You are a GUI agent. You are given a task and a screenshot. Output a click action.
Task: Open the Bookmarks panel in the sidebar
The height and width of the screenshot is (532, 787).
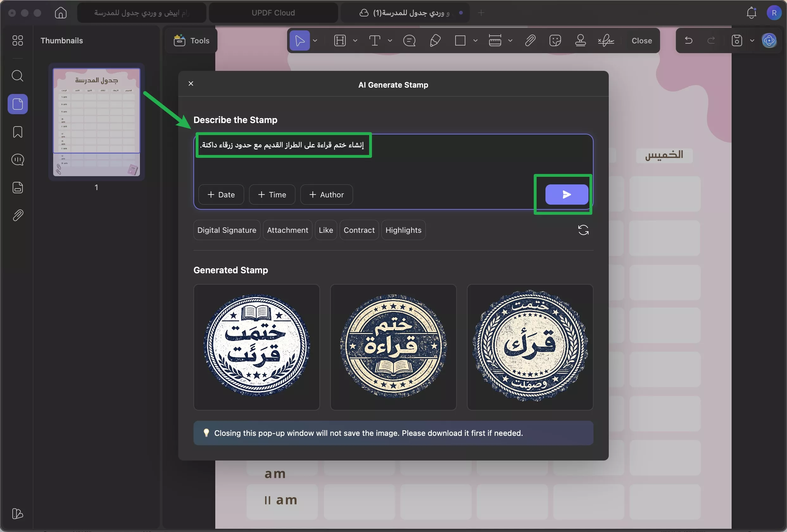pos(17,132)
